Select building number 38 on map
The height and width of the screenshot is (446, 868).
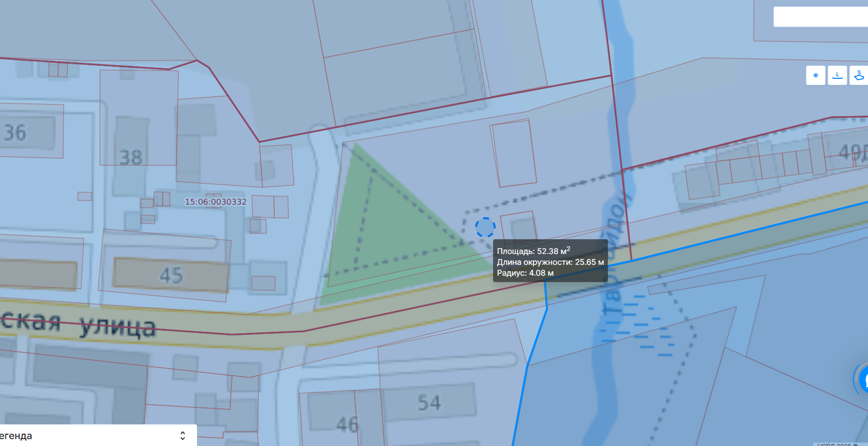(131, 158)
